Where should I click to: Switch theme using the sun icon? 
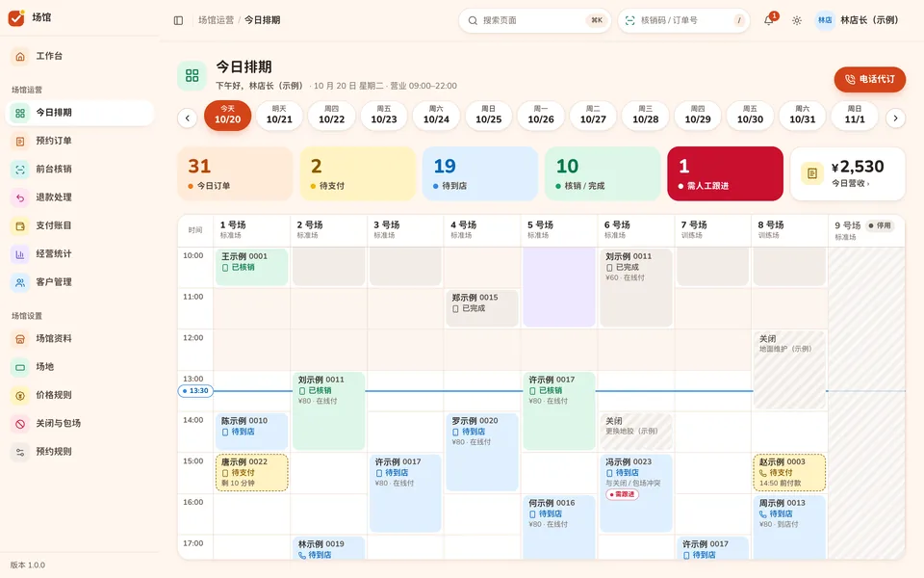[x=797, y=20]
